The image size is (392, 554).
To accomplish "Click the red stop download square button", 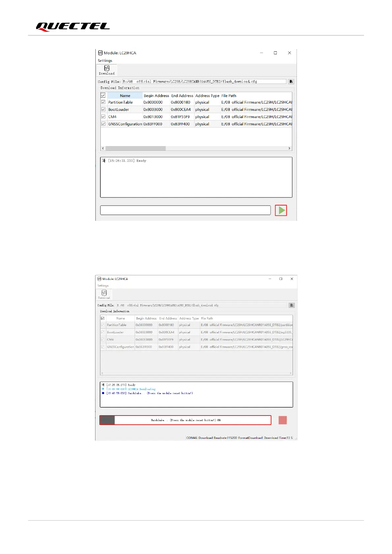I will coord(283,420).
